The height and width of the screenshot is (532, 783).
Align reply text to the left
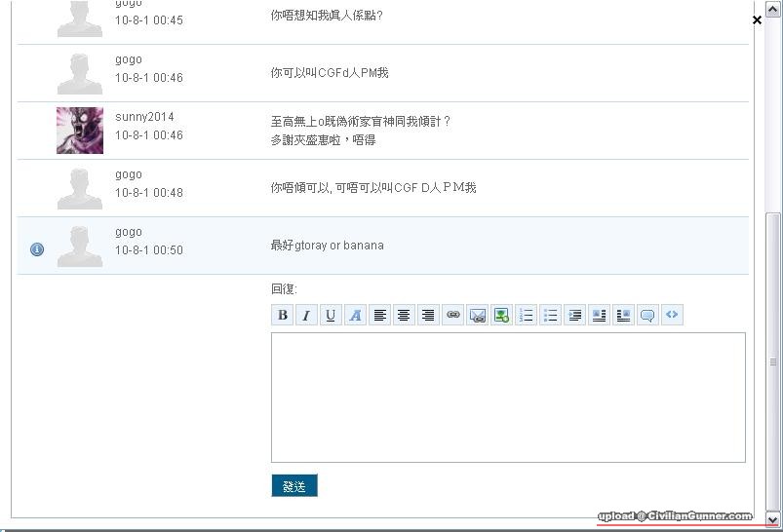[x=380, y=315]
